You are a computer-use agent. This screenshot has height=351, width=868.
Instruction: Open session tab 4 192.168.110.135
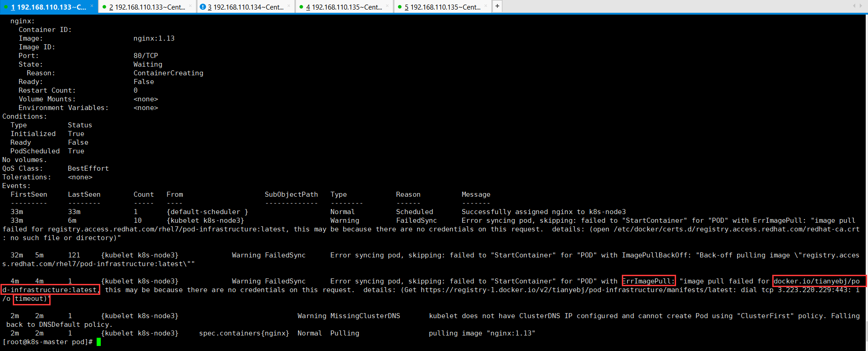coord(344,7)
